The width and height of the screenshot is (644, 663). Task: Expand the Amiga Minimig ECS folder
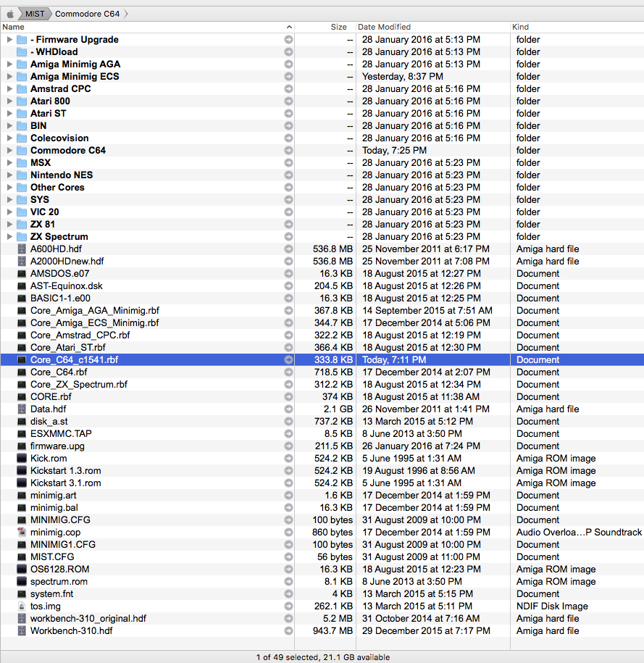[x=9, y=77]
